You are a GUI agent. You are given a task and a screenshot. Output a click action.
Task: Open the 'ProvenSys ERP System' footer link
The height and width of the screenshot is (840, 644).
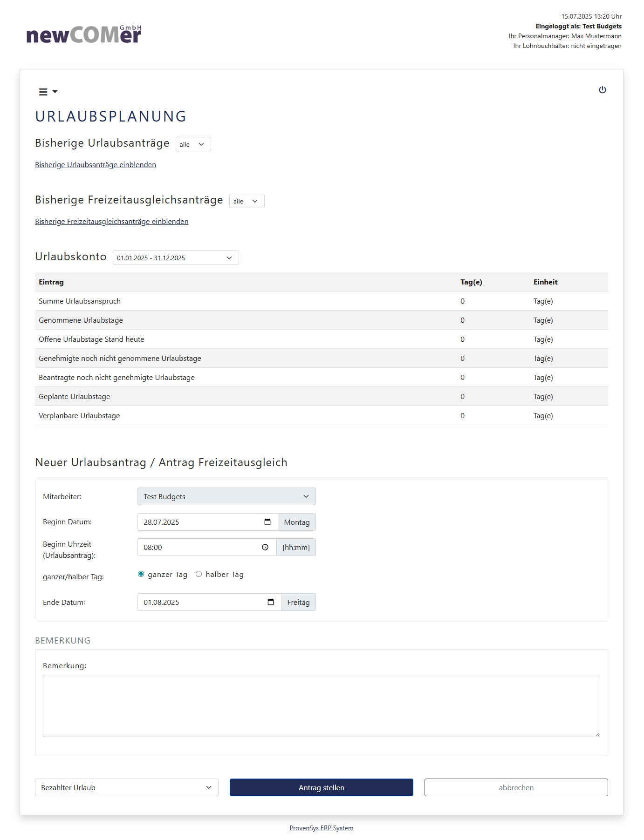(322, 828)
